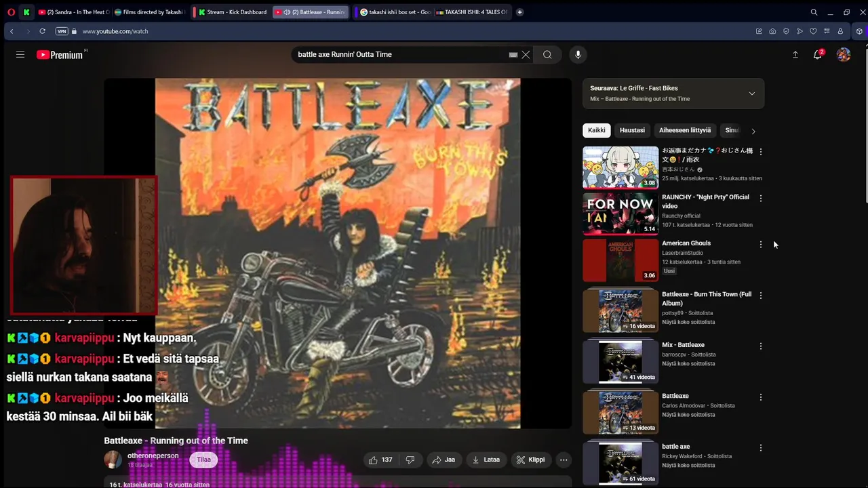The image size is (868, 488).
Task: Switch to TAKASHI ISHII: 4 TALES tab
Action: click(x=471, y=12)
